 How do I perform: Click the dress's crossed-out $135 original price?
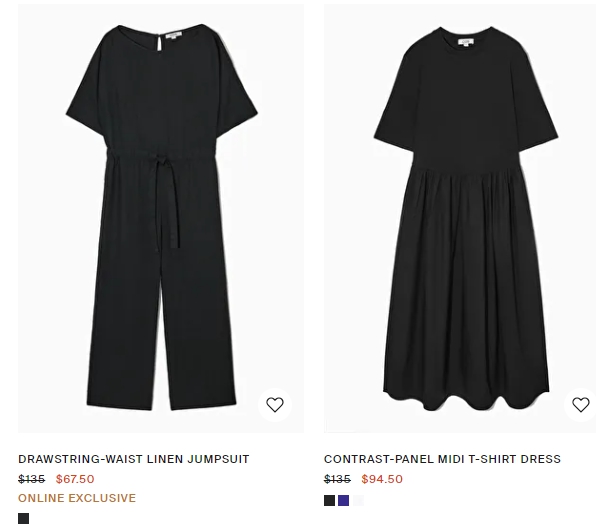337,479
